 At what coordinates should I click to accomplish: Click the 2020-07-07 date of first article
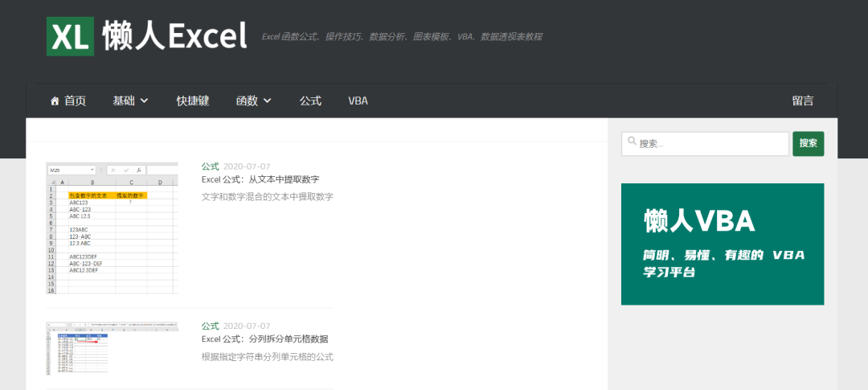(247, 166)
